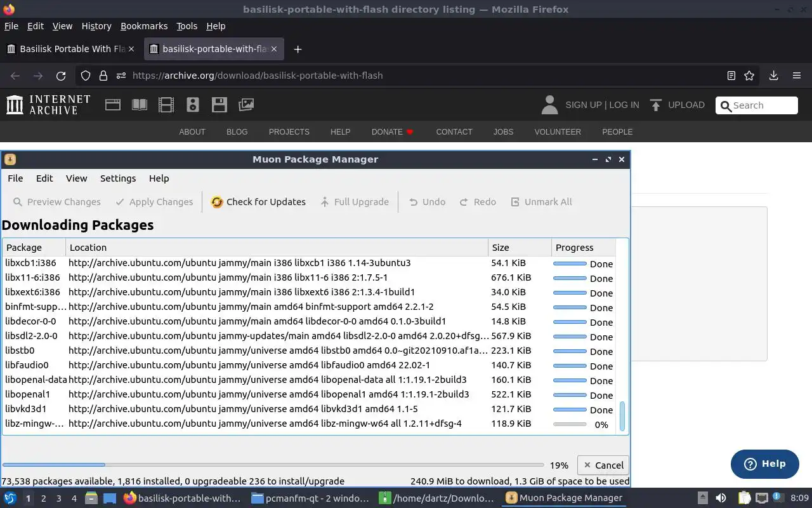Open the volume speaker tray icon
This screenshot has height=508, width=812.
[721, 498]
